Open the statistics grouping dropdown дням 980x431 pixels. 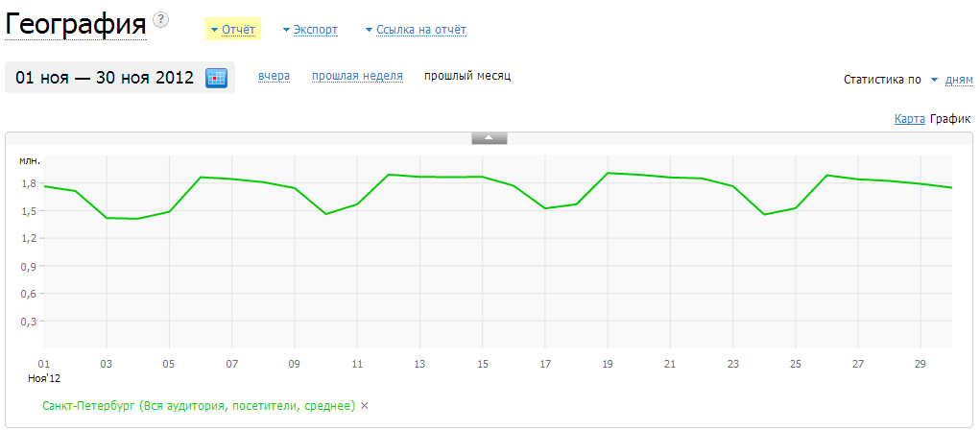952,80
